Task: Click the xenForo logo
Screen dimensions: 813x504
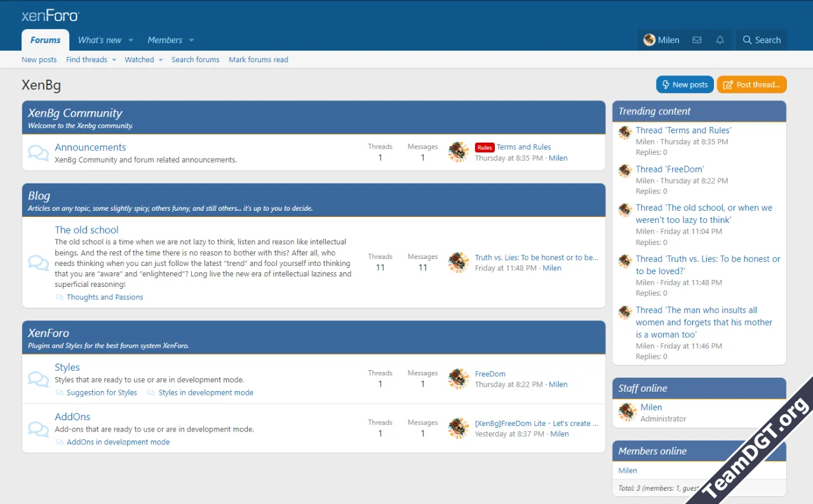Action: [x=50, y=16]
